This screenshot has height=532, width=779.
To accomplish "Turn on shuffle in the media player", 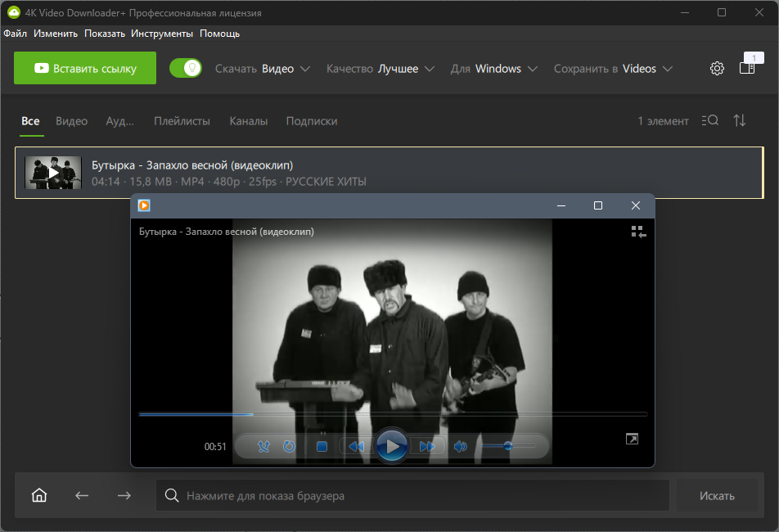I will 263,447.
